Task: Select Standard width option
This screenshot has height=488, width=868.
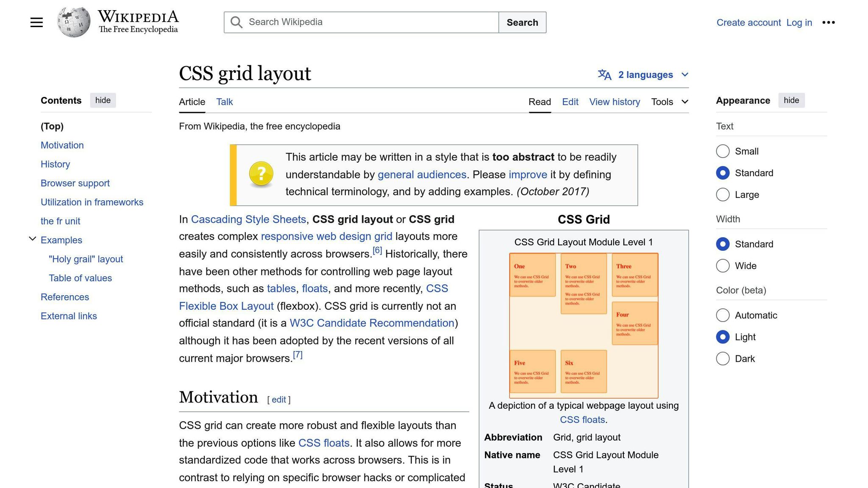Action: click(723, 244)
